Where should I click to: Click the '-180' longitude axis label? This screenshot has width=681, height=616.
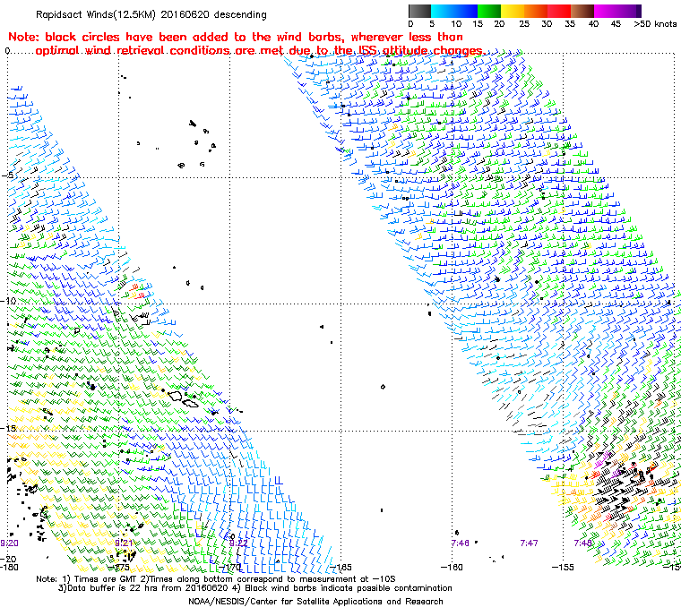pos(9,567)
